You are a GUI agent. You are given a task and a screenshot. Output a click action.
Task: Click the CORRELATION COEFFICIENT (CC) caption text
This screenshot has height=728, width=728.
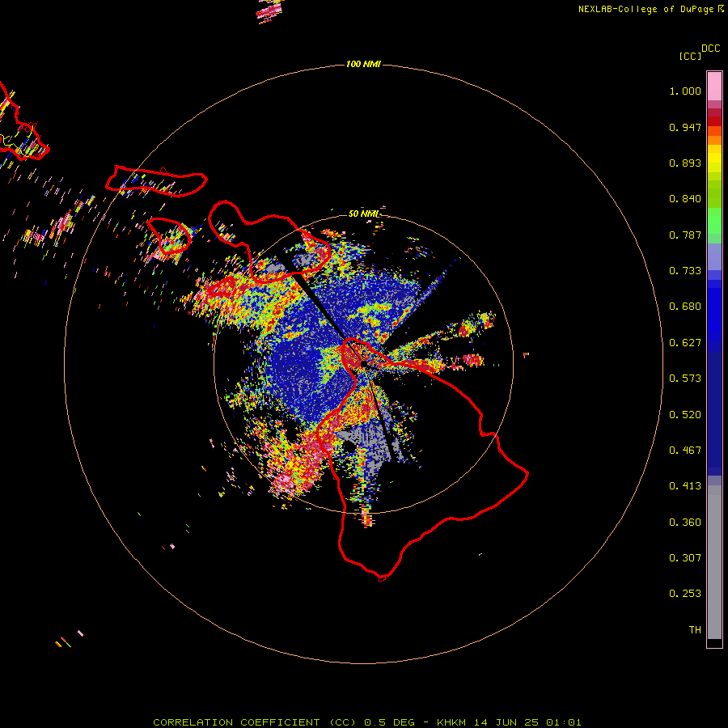click(x=255, y=722)
